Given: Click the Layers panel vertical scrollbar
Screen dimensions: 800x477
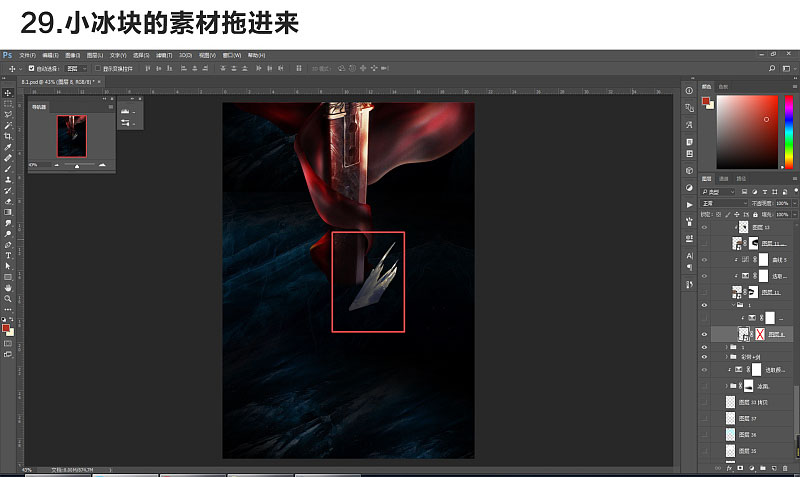Looking at the screenshot, I should coord(796,412).
